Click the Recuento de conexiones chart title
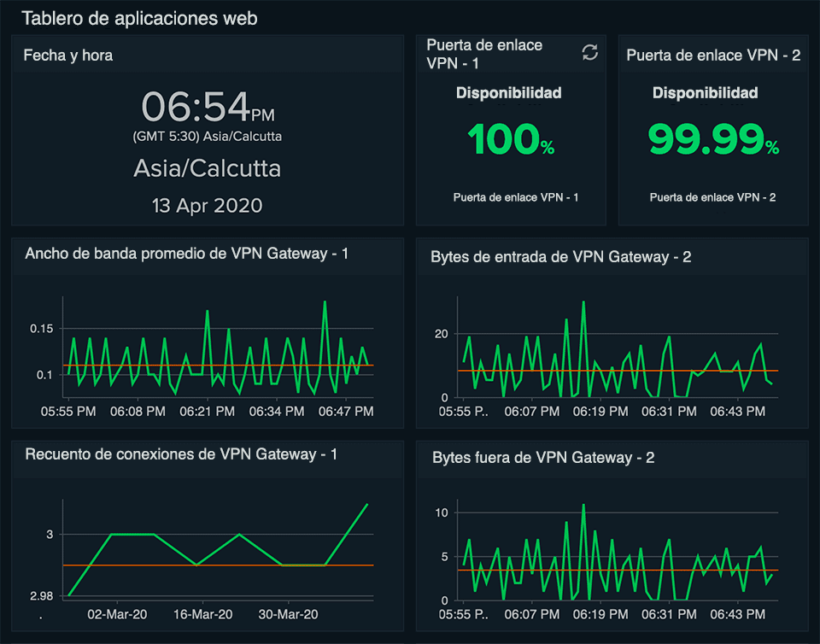Viewport: 820px width, 644px height. pos(181,454)
